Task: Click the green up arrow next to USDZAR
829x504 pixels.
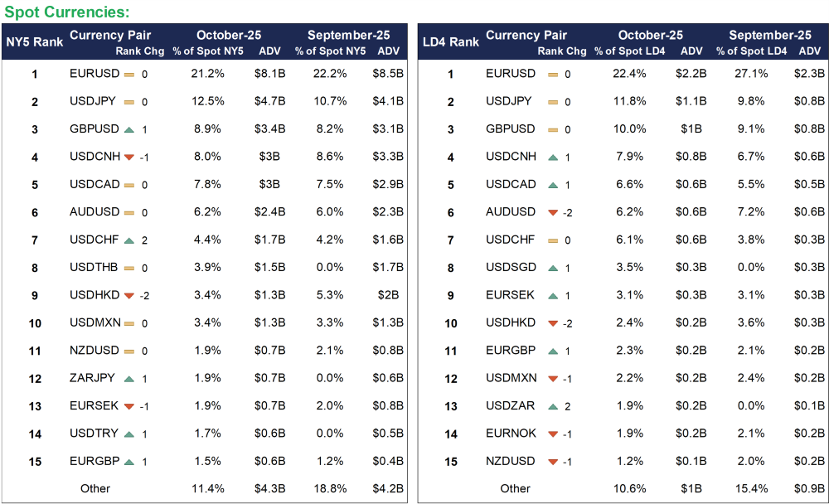Action: [552, 406]
